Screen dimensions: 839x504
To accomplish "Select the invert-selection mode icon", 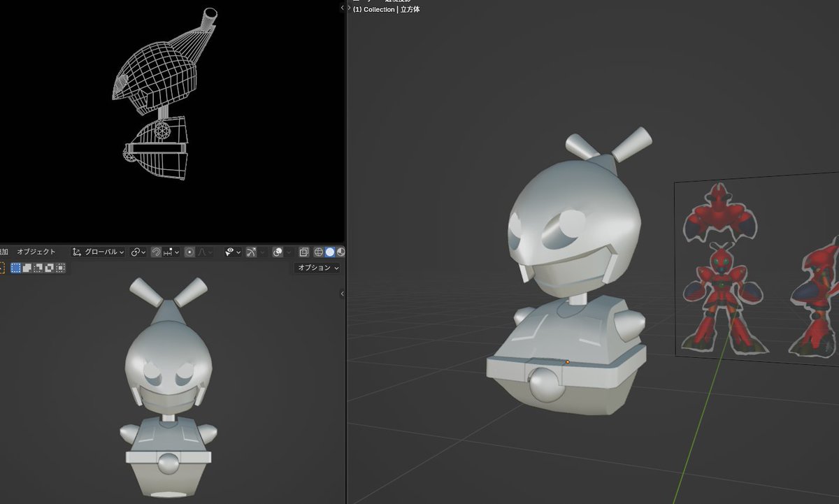I will [x=49, y=268].
